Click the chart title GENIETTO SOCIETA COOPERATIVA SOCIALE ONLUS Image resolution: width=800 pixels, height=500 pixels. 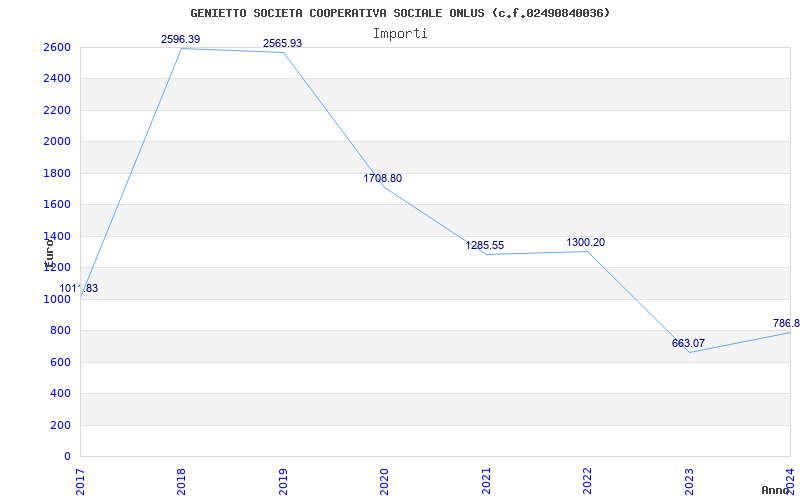click(400, 13)
